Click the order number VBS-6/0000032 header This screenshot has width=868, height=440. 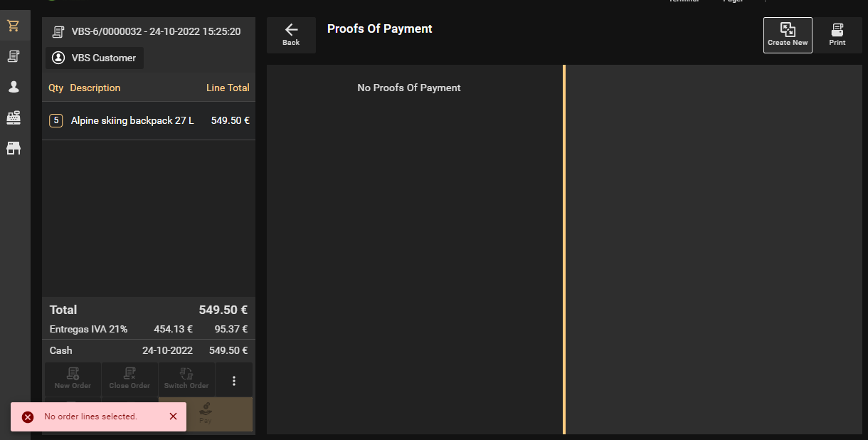[148, 32]
